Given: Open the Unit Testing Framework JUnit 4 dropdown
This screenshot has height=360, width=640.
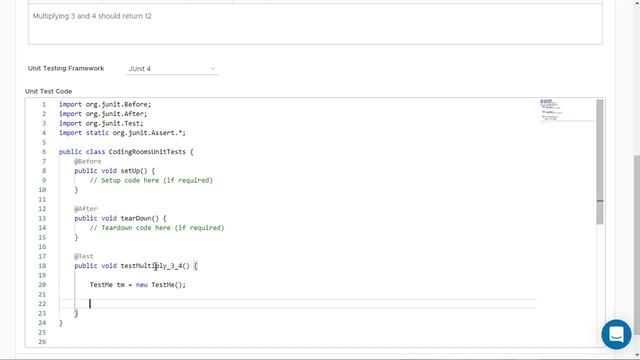Looking at the screenshot, I should (172, 69).
